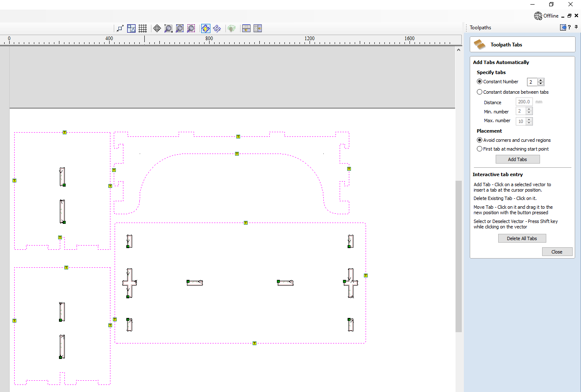The width and height of the screenshot is (581, 392).
Task: Click the zoom to selected objects icon
Action: (x=191, y=28)
